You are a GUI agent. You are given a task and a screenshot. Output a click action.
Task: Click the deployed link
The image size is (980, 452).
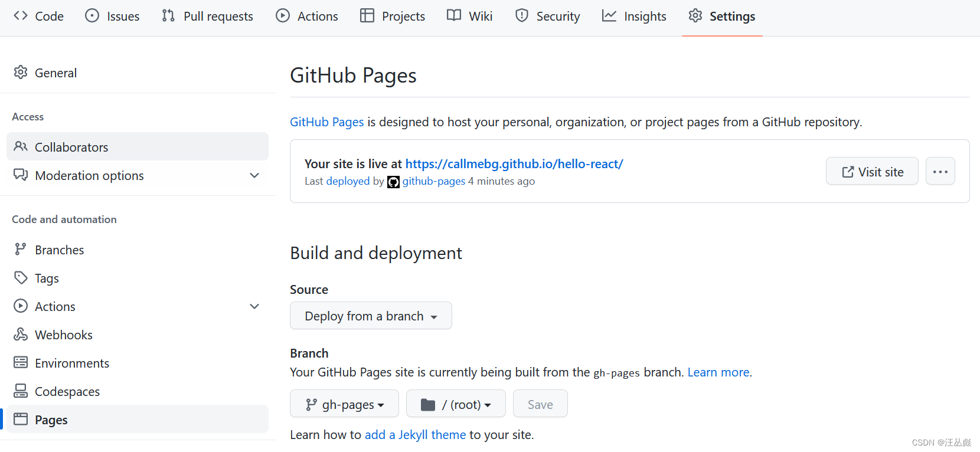click(348, 181)
